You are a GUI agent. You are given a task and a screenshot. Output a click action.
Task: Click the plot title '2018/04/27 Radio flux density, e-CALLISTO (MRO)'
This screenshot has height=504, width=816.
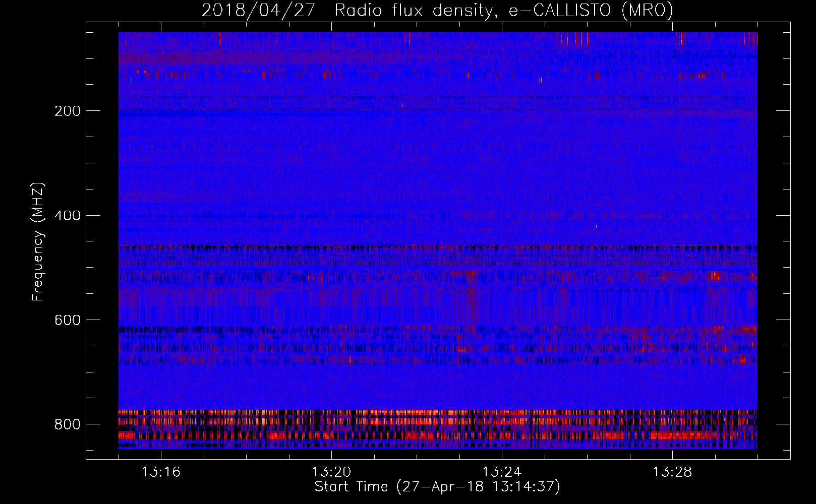click(x=437, y=10)
